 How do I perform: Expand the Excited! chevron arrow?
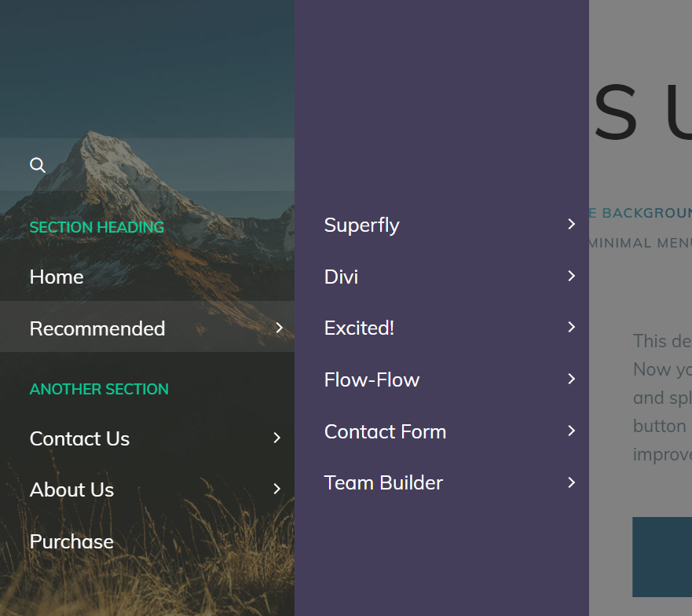pyautogui.click(x=572, y=327)
